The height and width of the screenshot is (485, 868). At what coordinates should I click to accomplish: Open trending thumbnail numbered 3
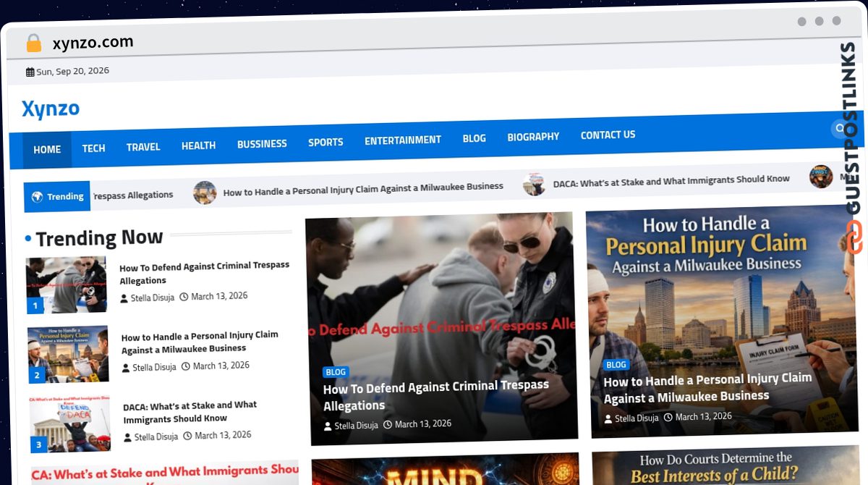pyautogui.click(x=70, y=424)
